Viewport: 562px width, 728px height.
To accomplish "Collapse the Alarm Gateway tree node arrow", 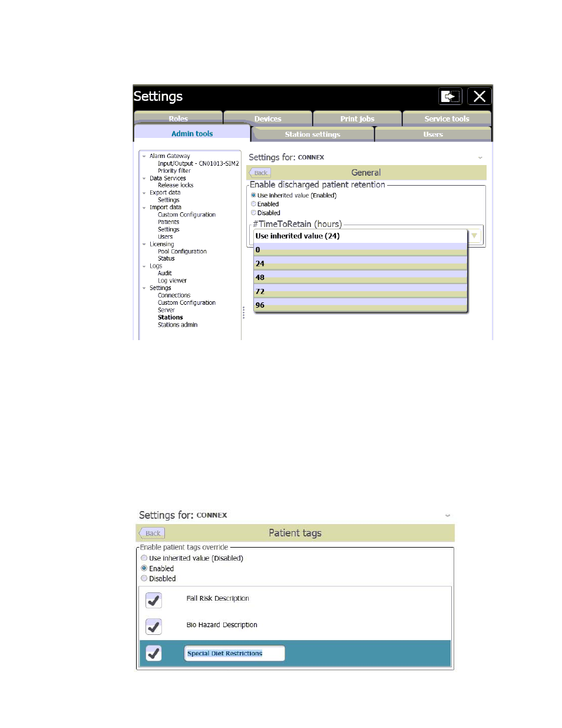I will pyautogui.click(x=144, y=156).
